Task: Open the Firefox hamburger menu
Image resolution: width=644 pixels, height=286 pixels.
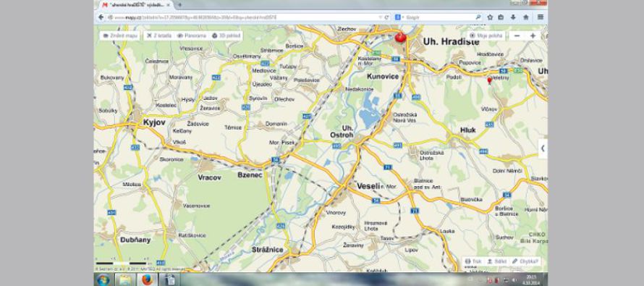Action: (540, 17)
